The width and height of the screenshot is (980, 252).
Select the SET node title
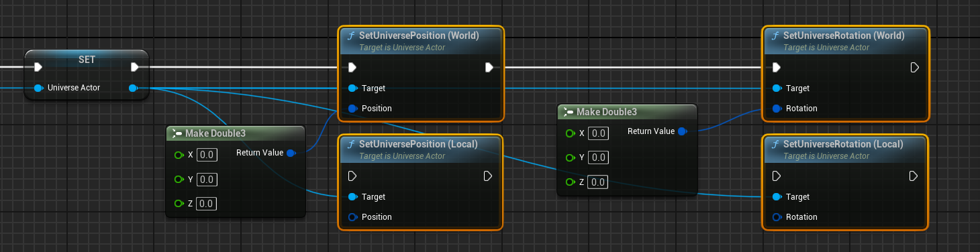click(87, 60)
